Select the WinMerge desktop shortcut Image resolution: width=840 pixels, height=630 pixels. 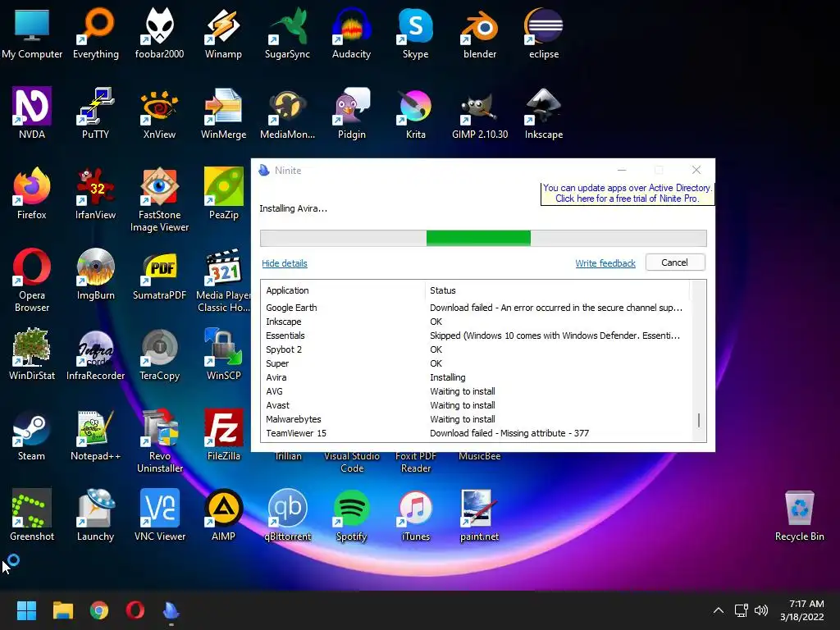coord(223,112)
